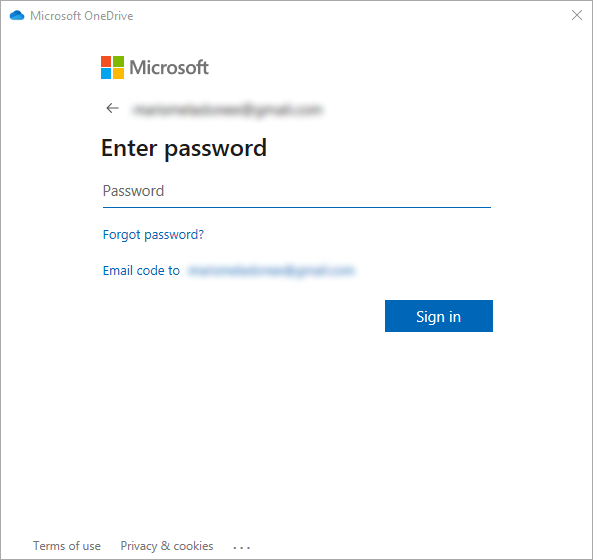The width and height of the screenshot is (593, 560).
Task: Open the Terms of use link
Action: tap(67, 546)
